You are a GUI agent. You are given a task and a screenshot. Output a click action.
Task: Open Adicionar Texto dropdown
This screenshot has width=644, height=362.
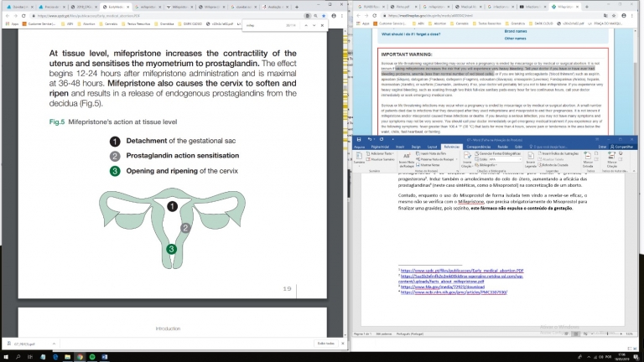(383, 154)
